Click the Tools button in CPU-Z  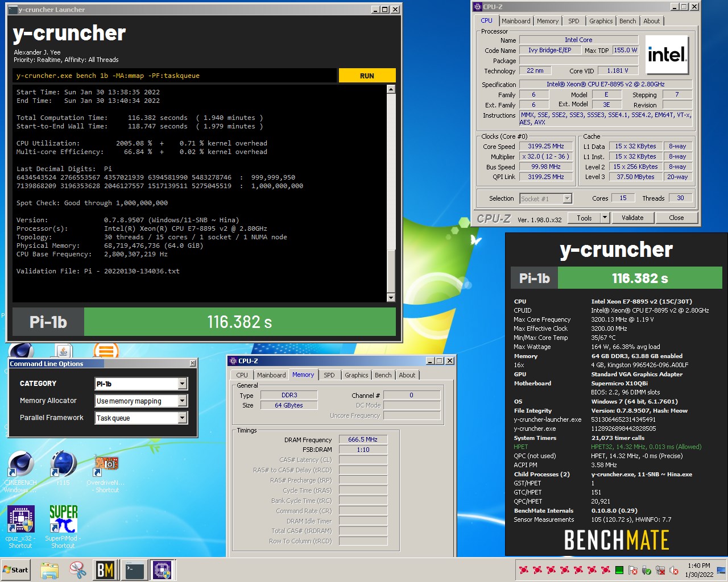pos(584,218)
